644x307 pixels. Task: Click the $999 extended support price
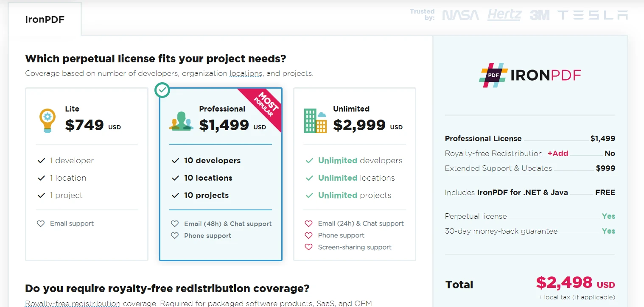(605, 168)
